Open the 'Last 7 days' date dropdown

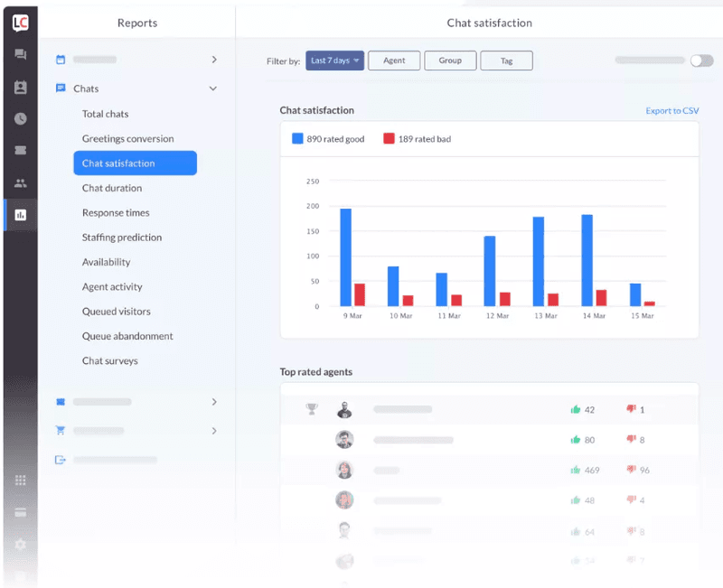point(335,61)
